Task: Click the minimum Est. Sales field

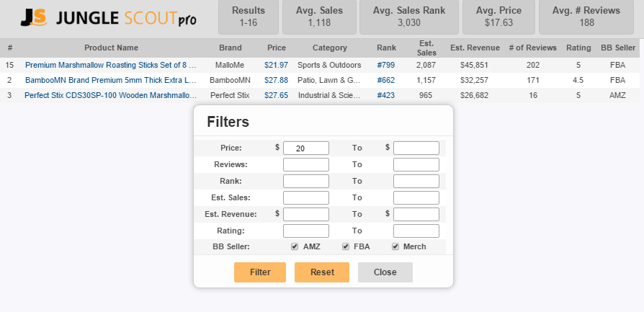Action: click(306, 197)
